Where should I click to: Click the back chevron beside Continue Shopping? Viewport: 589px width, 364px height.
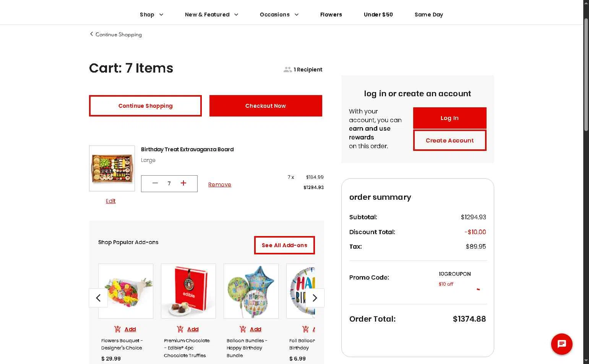91,34
